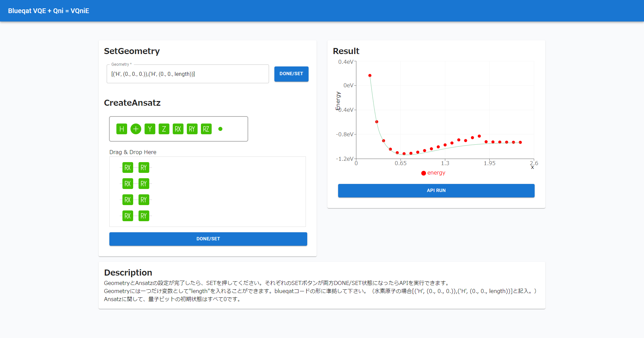Click RX gate on first circuit row
This screenshot has height=338, width=644.
pyautogui.click(x=128, y=167)
